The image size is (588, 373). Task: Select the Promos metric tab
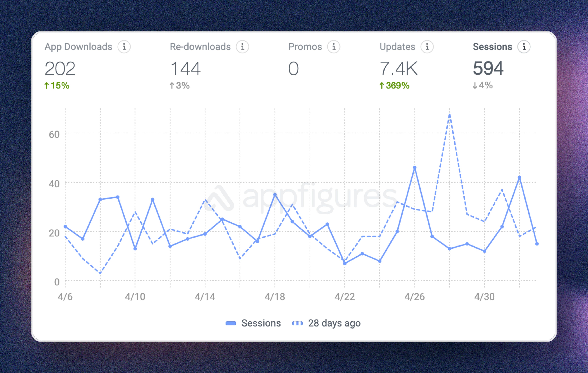pyautogui.click(x=305, y=47)
